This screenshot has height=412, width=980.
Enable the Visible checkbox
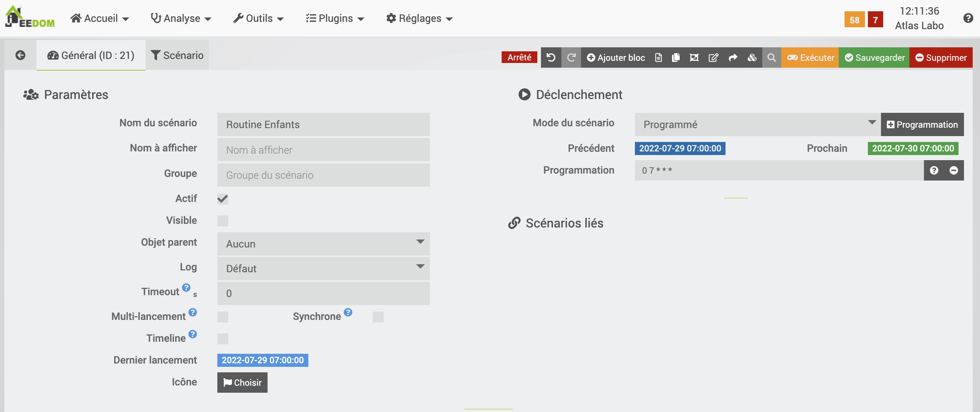coord(222,221)
